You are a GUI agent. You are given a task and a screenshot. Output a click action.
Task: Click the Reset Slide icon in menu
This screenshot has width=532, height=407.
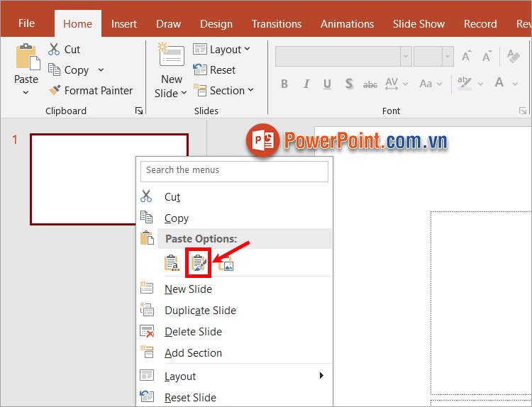(x=147, y=396)
